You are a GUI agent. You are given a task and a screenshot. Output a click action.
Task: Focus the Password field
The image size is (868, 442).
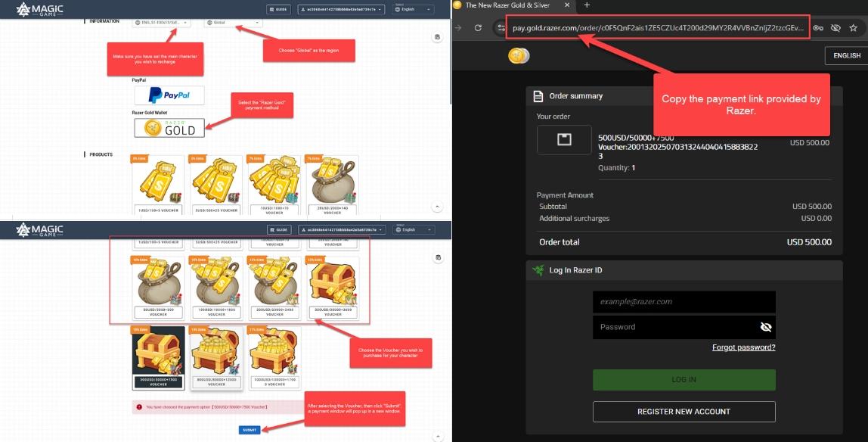point(684,327)
